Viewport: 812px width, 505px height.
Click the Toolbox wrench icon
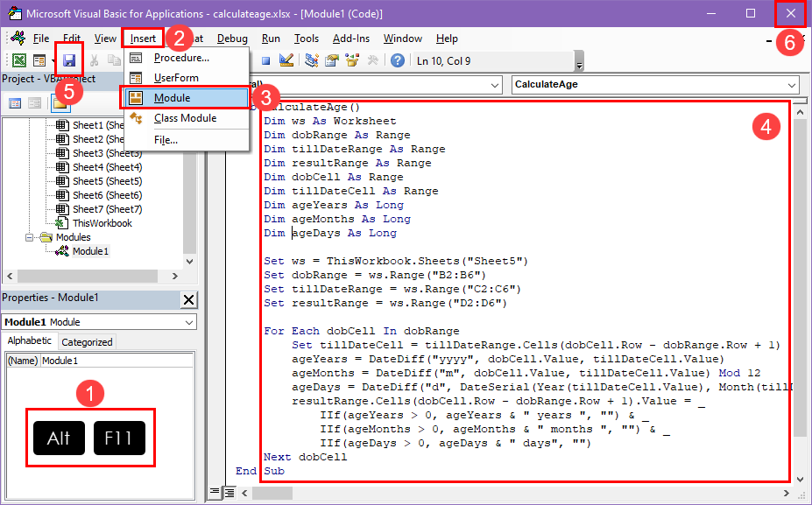coord(373,60)
